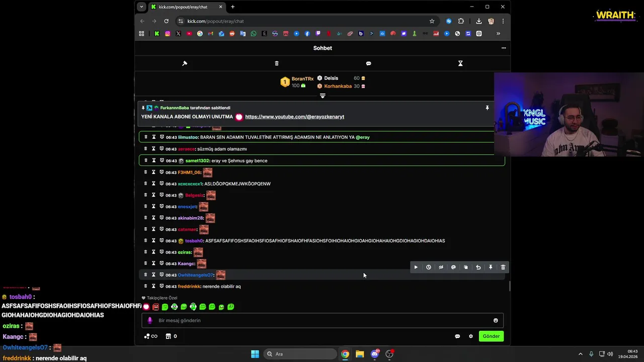This screenshot has width=644, height=362.
Task: Click the channel points infinity icon
Action: pos(150,336)
